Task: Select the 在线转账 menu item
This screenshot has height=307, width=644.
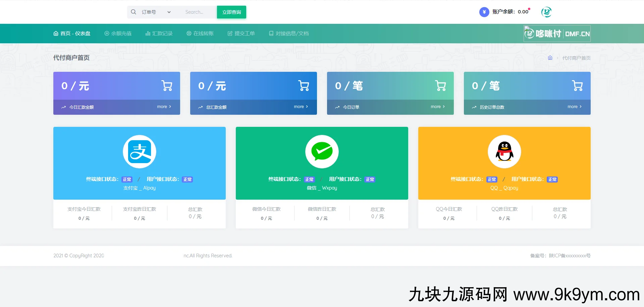Action: 200,34
